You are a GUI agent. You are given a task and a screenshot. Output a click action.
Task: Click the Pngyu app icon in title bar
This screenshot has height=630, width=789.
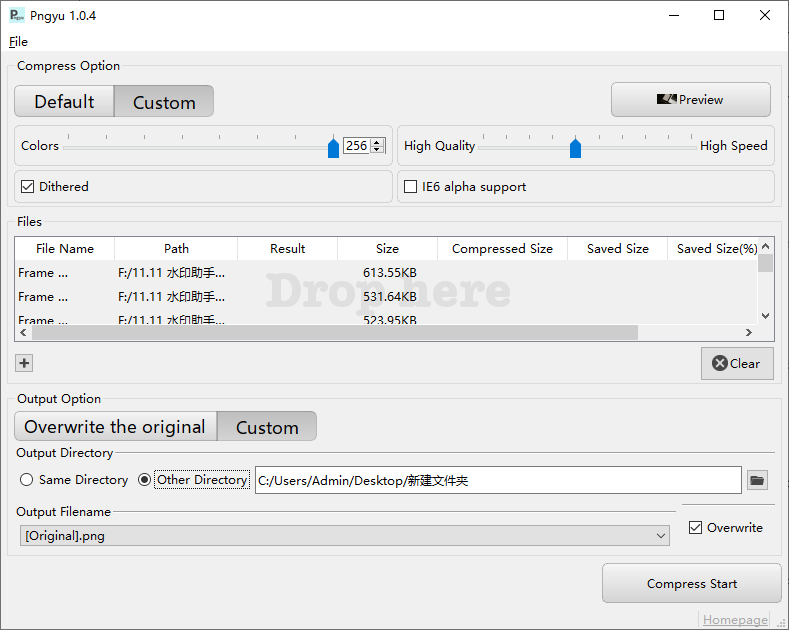point(17,15)
